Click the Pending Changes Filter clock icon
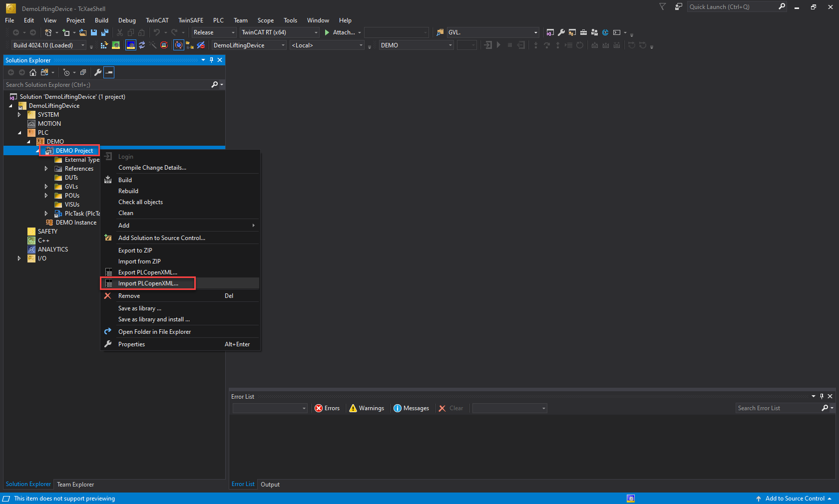 (x=66, y=72)
